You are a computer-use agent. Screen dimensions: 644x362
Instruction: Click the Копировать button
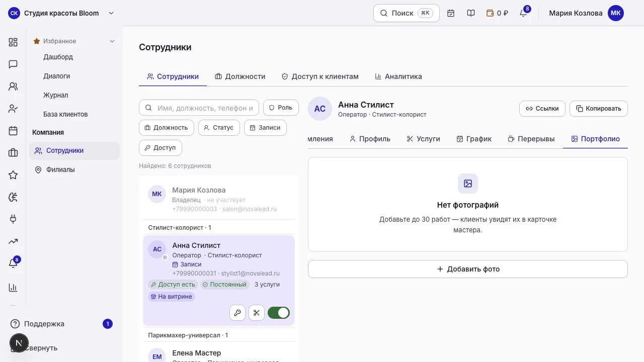(599, 109)
